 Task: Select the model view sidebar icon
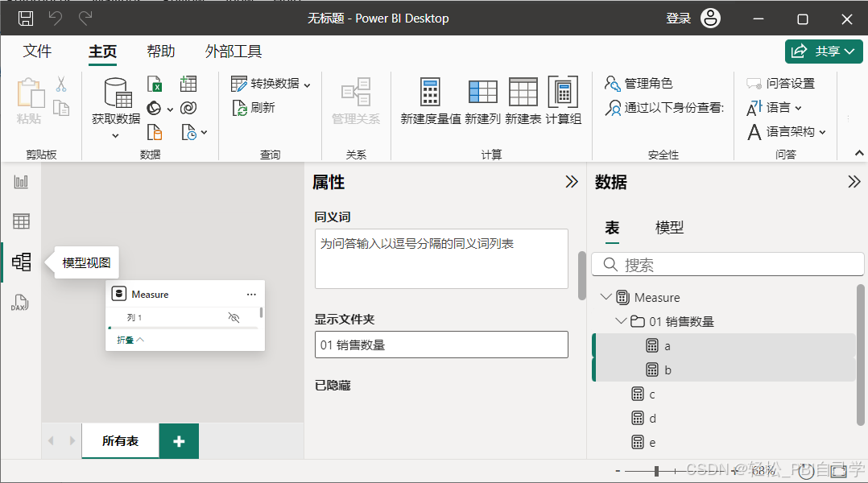coord(21,262)
